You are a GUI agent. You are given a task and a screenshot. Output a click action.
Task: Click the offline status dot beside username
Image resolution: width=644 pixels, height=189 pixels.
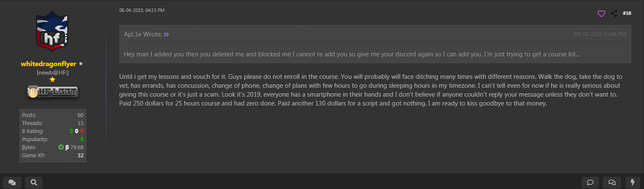tap(81, 64)
